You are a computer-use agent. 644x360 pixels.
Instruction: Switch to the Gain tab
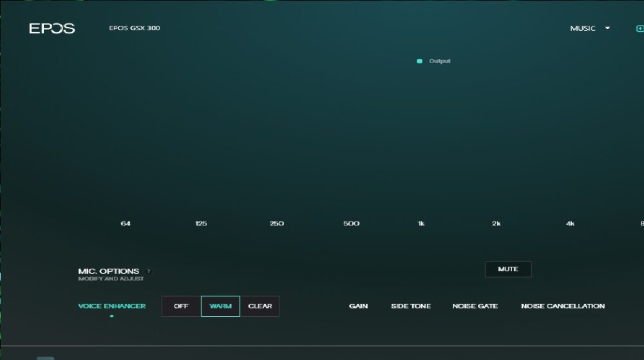coord(358,306)
